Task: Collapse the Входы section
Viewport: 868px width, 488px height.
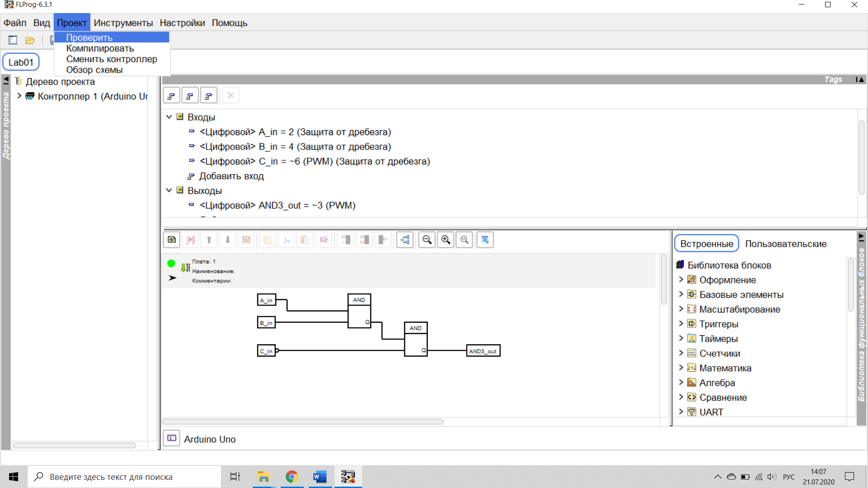Action: click(x=169, y=117)
